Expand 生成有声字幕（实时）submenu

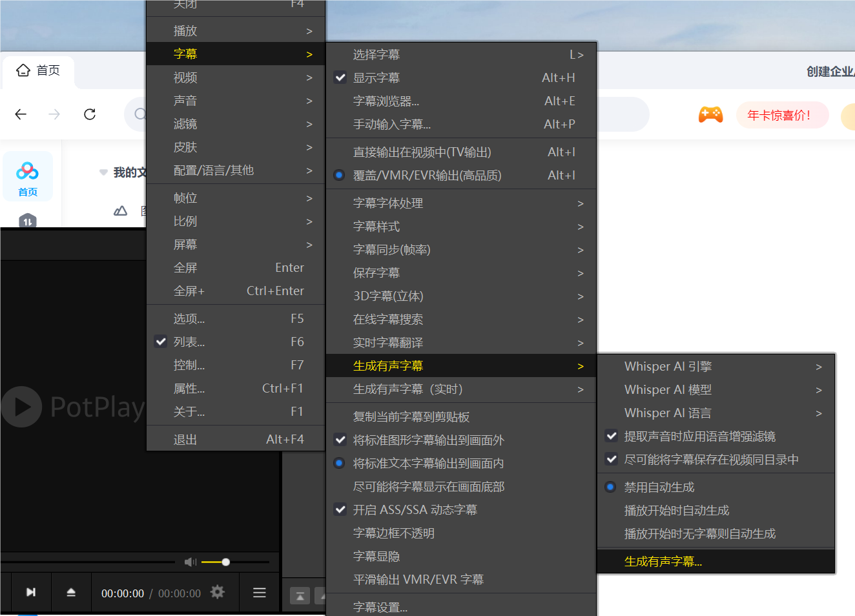coord(461,389)
